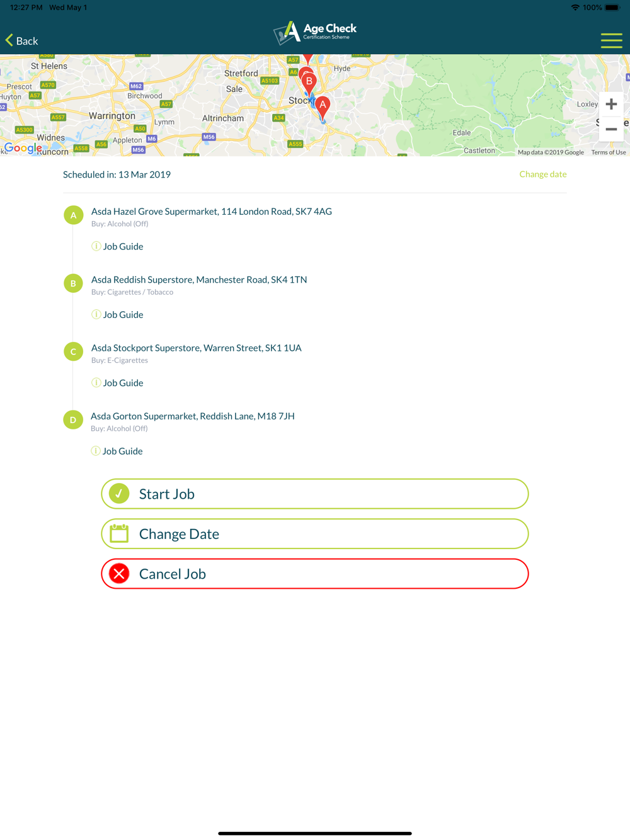Open Asda Gorton Supermarket entry
630x840 pixels.
[193, 416]
